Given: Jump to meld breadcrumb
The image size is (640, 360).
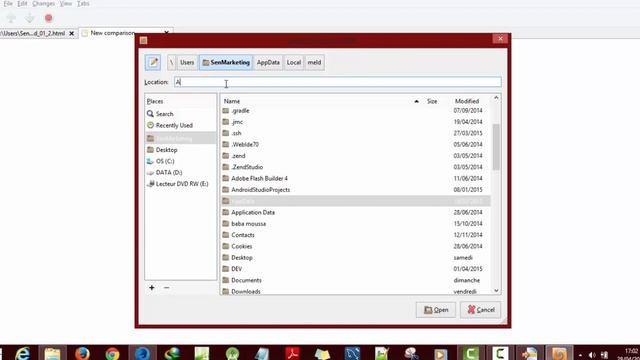Looking at the screenshot, I should (x=314, y=62).
